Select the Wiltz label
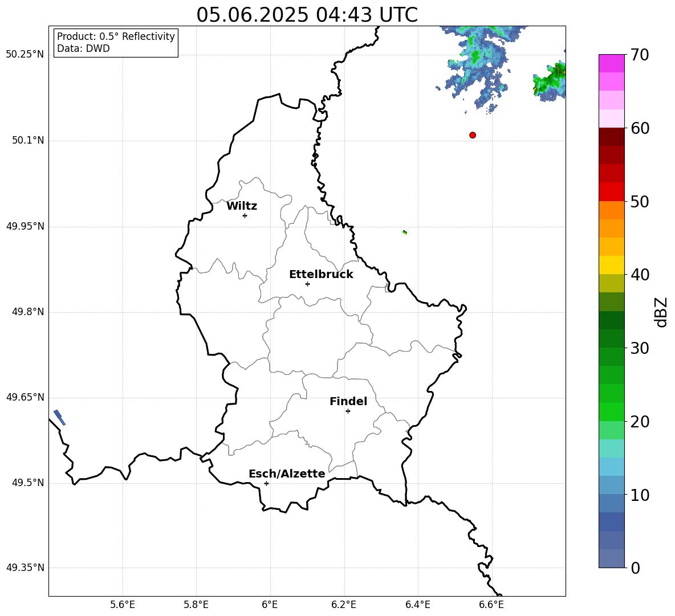The height and width of the screenshot is (616, 675). (x=242, y=206)
